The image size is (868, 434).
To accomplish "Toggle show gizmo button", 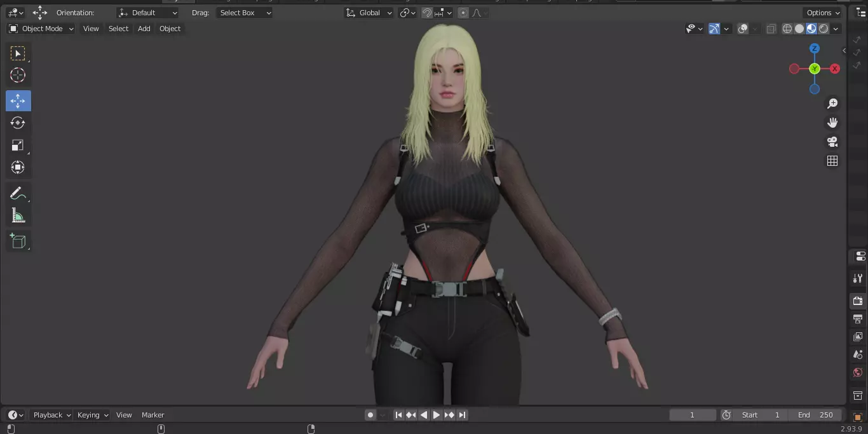I will [x=714, y=29].
